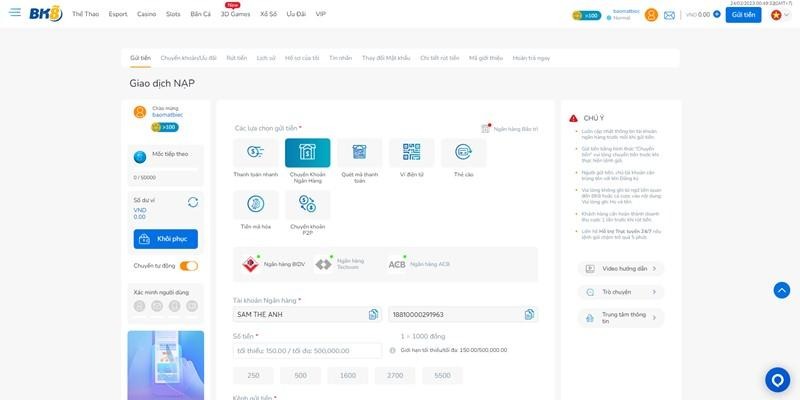The height and width of the screenshot is (400, 800).
Task: Toggle the Chuyển tự động switch
Action: (x=188, y=266)
